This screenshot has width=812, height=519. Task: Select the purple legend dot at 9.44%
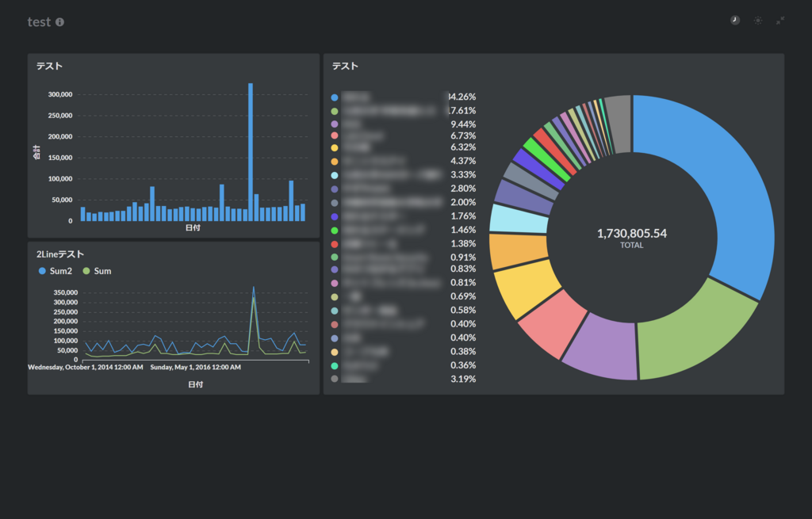point(335,124)
